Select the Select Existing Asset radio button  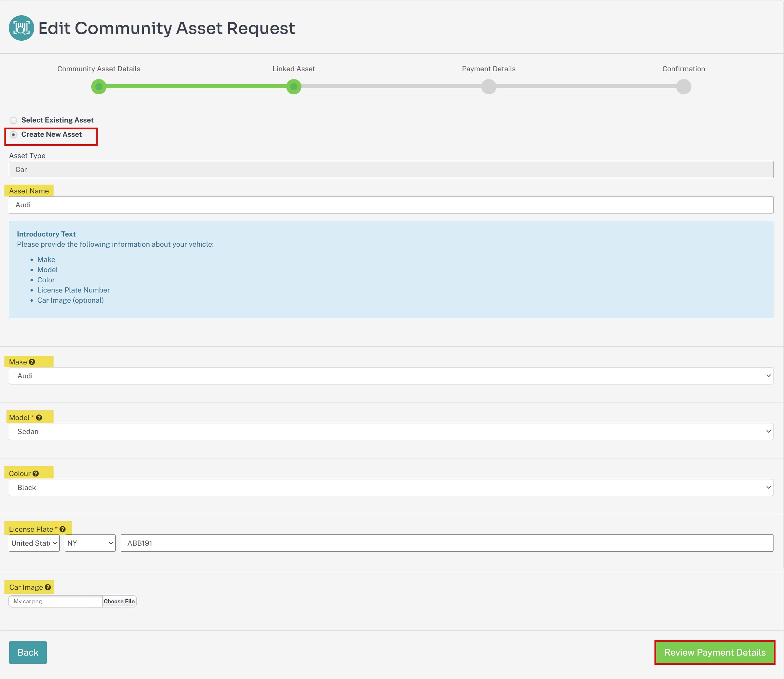14,120
